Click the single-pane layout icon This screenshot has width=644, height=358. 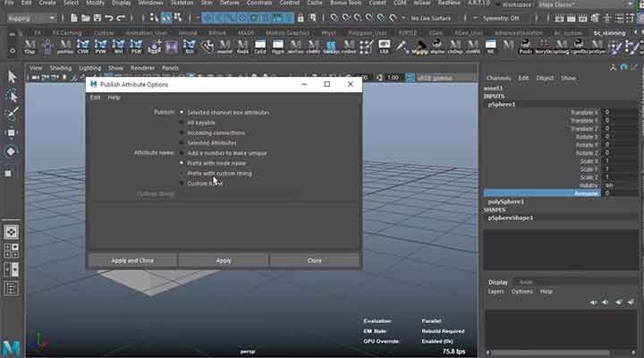pos(12,231)
